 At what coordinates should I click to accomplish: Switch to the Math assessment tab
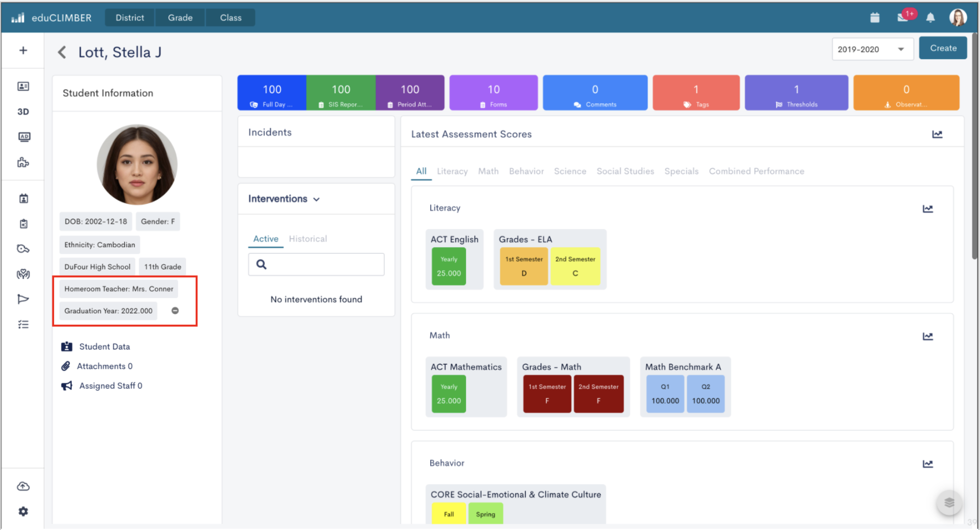(x=488, y=171)
